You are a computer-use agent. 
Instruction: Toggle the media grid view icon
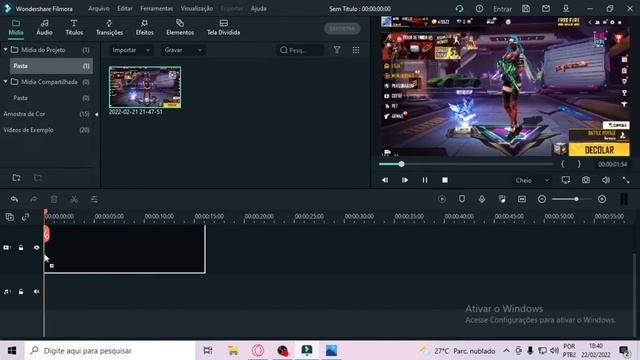coord(356,50)
